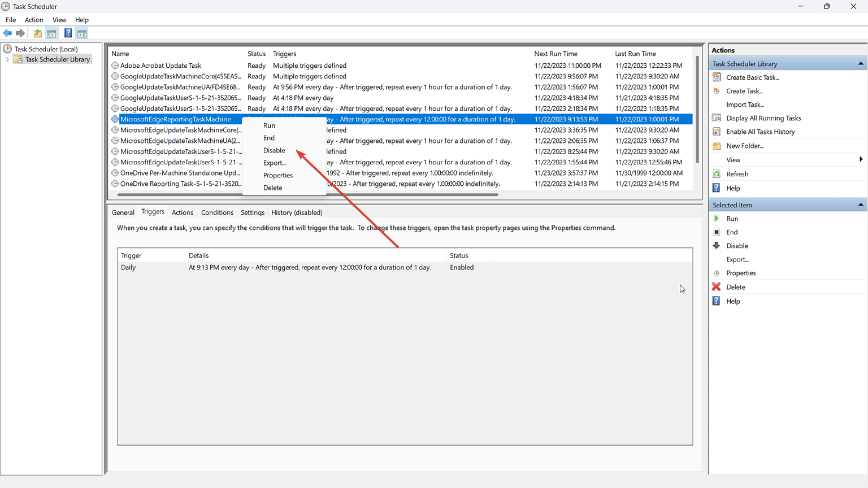Screen dimensions: 868x488
Task: Select the Create Task icon in Actions pane
Action: point(717,91)
